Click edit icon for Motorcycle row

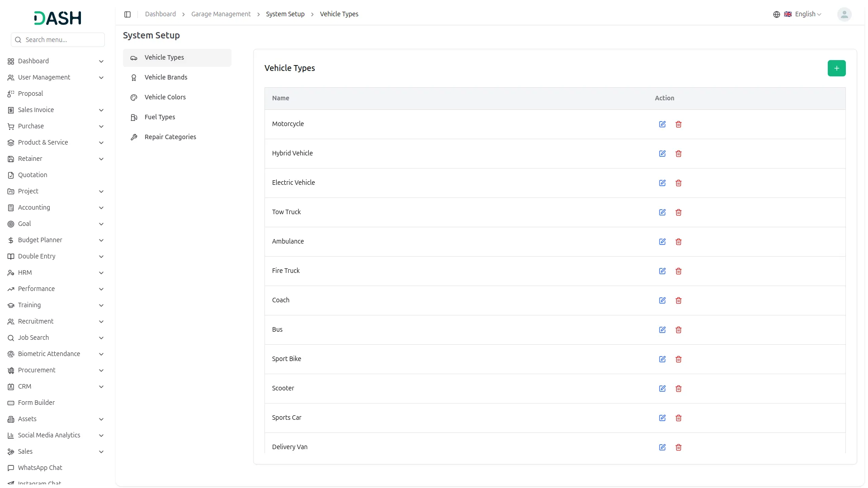pos(662,124)
